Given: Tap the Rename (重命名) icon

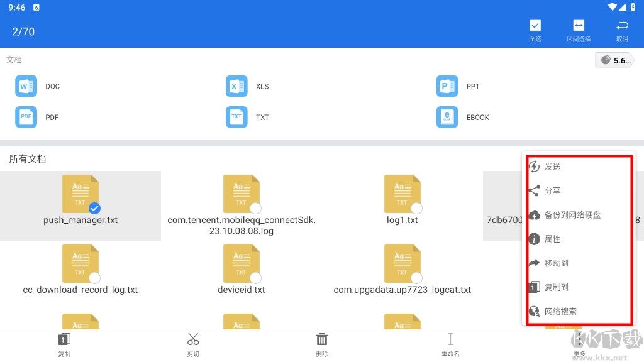Looking at the screenshot, I should pyautogui.click(x=450, y=339).
